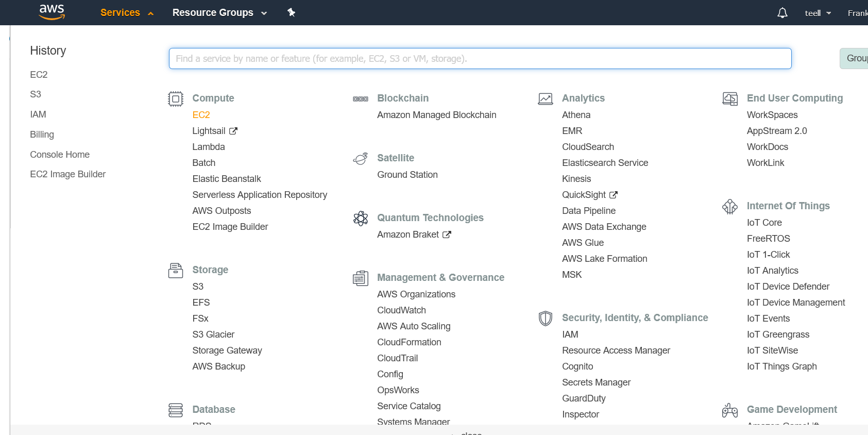This screenshot has width=868, height=435.
Task: Open IAM from History list
Action: coord(38,114)
